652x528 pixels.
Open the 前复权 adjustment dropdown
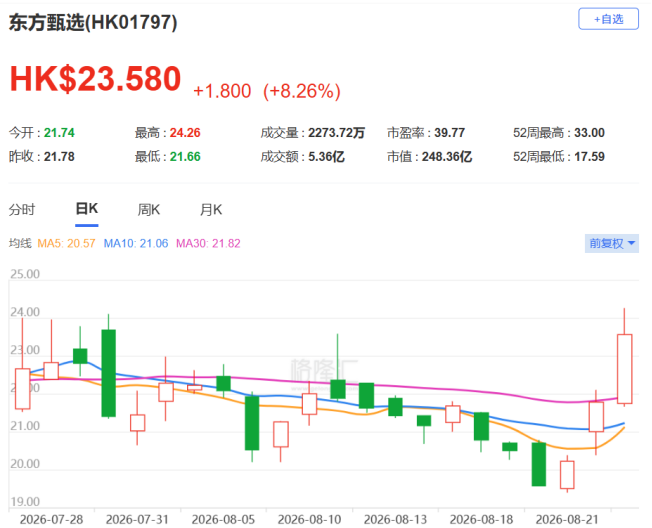point(612,243)
